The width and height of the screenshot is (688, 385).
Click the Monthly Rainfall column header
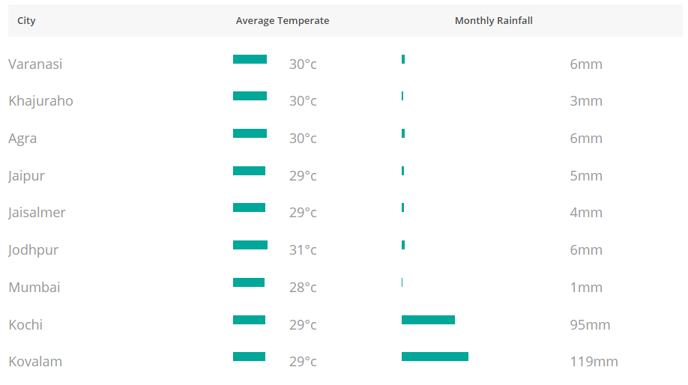[493, 21]
